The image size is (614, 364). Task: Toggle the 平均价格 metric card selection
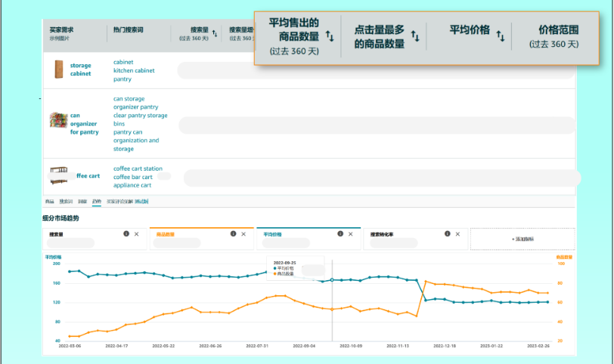[x=309, y=239]
